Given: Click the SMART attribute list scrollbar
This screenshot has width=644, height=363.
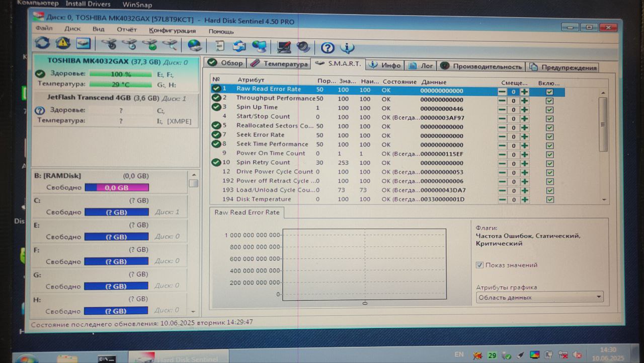Looking at the screenshot, I should pyautogui.click(x=603, y=146).
